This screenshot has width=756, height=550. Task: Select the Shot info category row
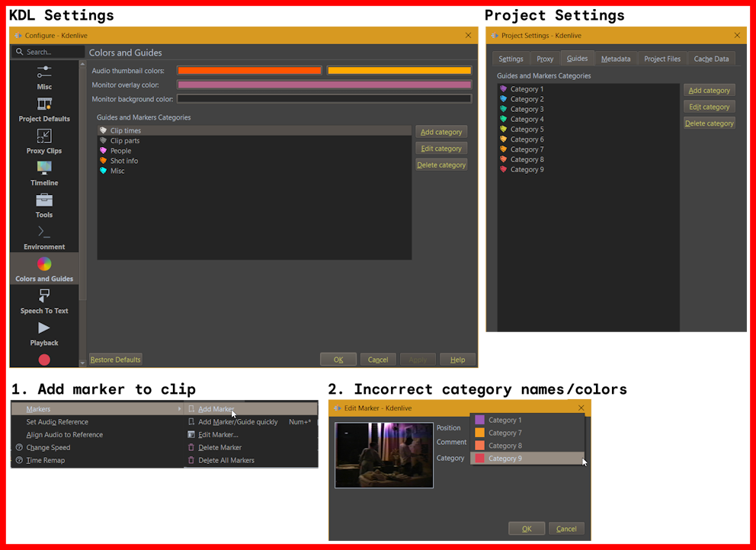coord(255,161)
